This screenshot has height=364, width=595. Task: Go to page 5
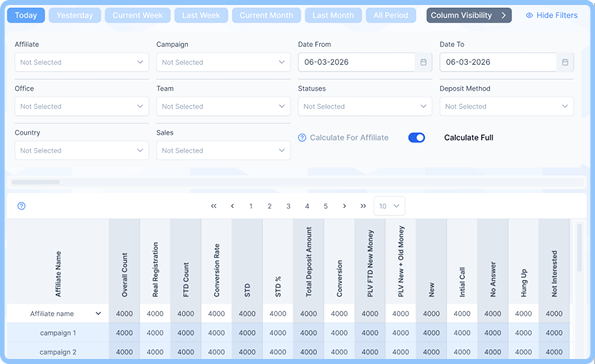(326, 206)
